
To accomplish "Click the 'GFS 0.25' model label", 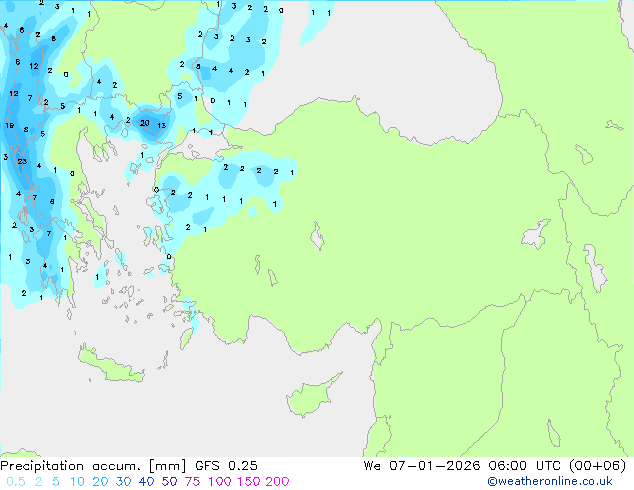I will coord(226,466).
